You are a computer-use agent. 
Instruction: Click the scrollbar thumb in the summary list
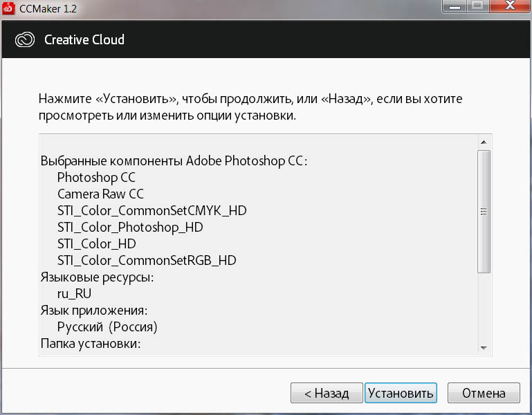(484, 211)
